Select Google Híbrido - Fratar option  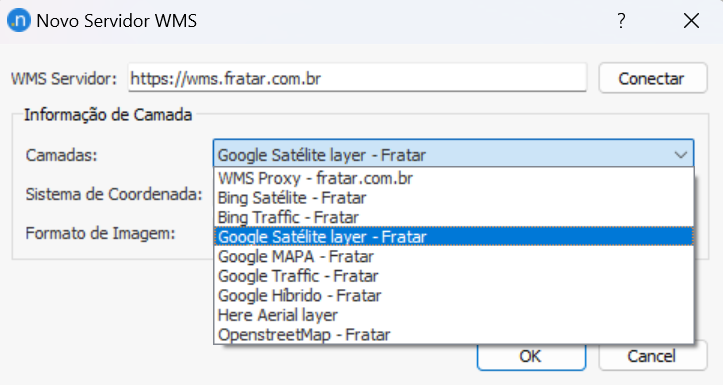point(454,296)
